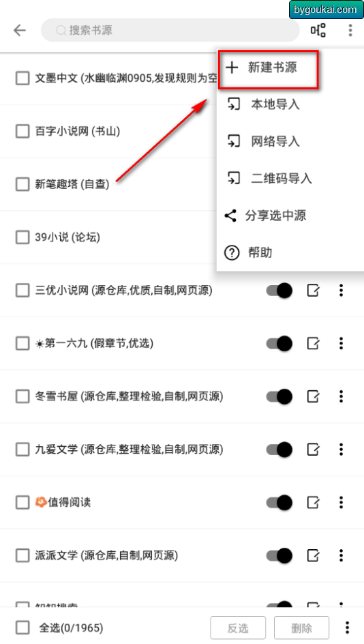The image size is (364, 644).
Task: Toggle off the 九爱文学 source
Action: (279, 450)
